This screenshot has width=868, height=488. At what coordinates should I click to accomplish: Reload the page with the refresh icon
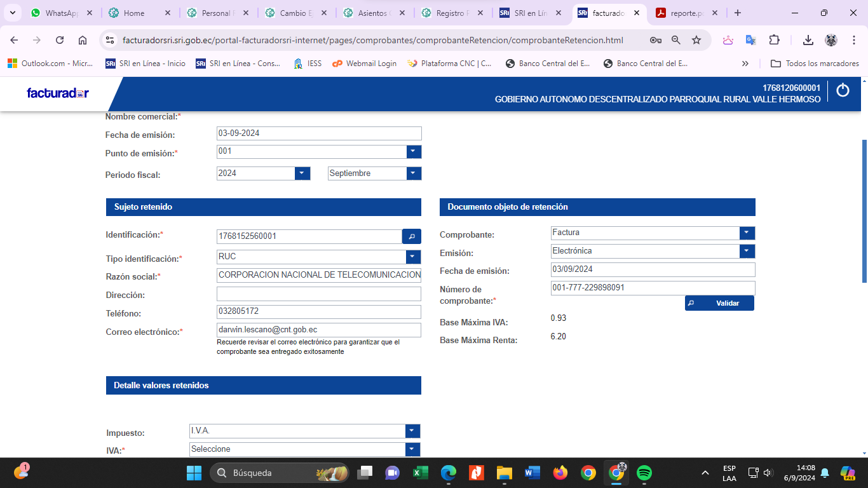[60, 40]
